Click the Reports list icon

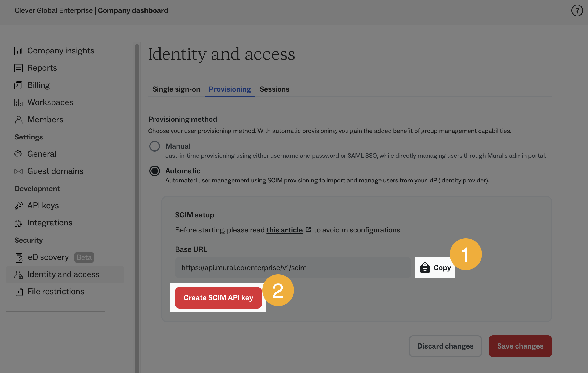pos(19,68)
